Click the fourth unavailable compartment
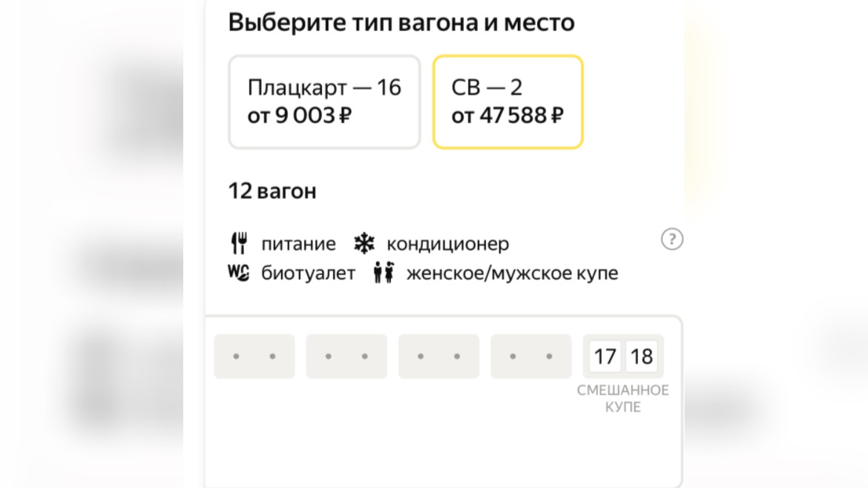 point(530,357)
